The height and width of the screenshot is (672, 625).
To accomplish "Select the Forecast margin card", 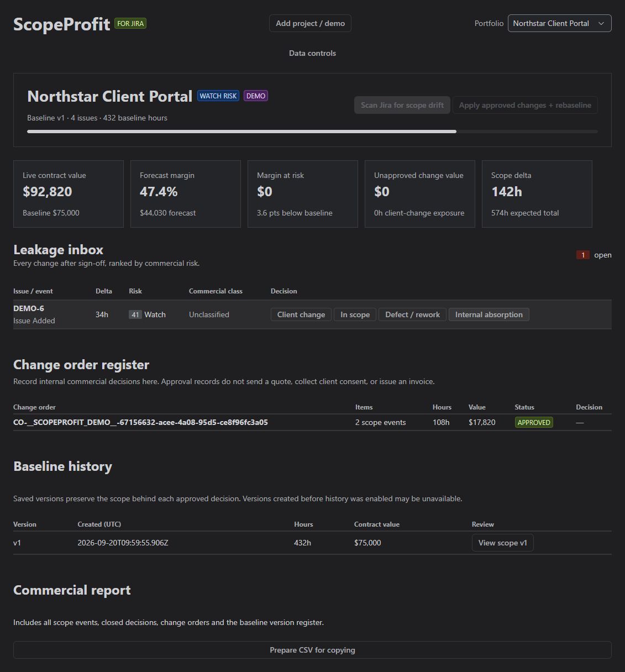I will click(186, 194).
